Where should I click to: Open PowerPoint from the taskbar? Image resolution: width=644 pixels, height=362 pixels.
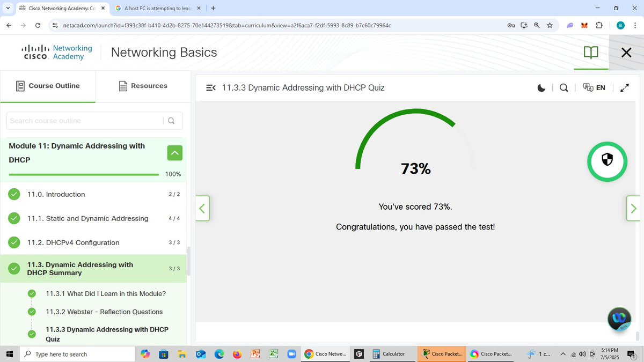coord(255,354)
